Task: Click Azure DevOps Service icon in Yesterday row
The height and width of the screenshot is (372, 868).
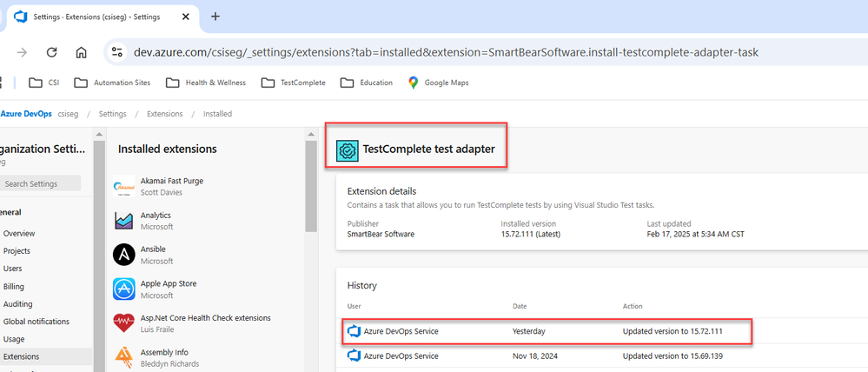Action: (x=353, y=332)
